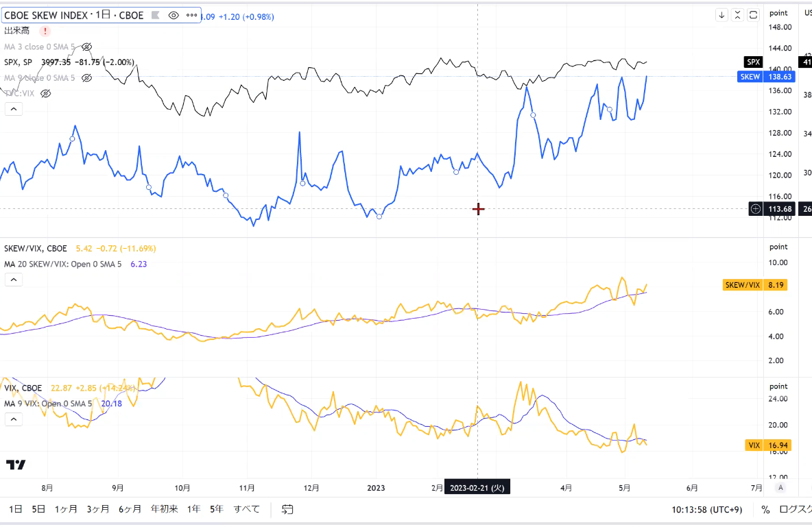Collapse the legend below TVC:VIX in the main pane
The image size is (812, 529).
click(14, 109)
